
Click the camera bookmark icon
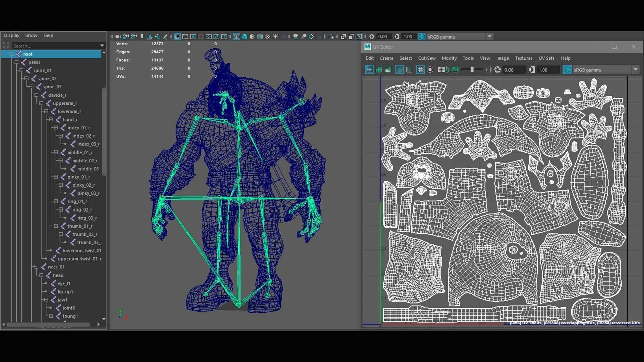(142, 37)
